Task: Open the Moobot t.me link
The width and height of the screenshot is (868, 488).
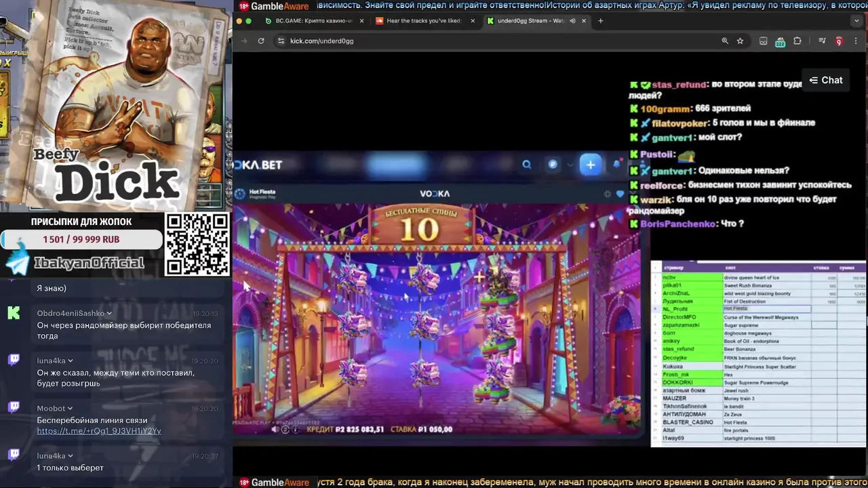Action: [x=99, y=431]
